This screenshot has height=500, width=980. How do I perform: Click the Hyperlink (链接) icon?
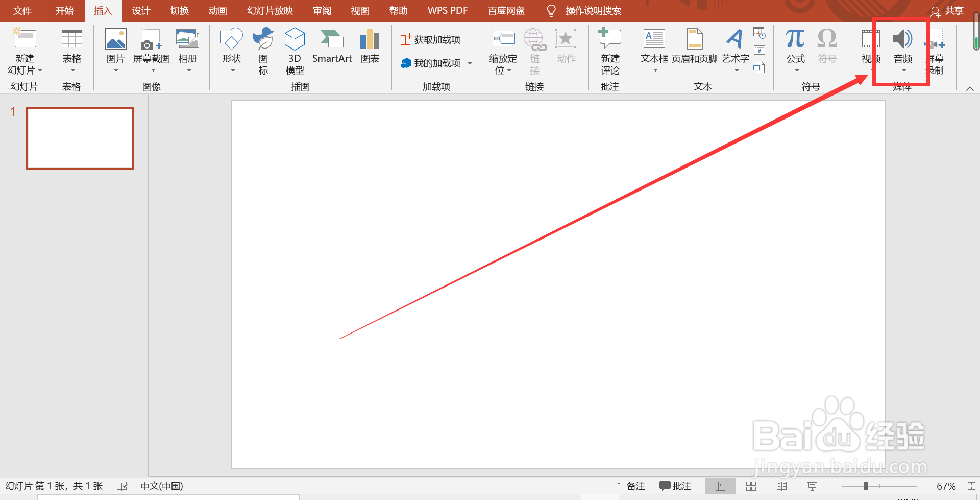tap(534, 39)
